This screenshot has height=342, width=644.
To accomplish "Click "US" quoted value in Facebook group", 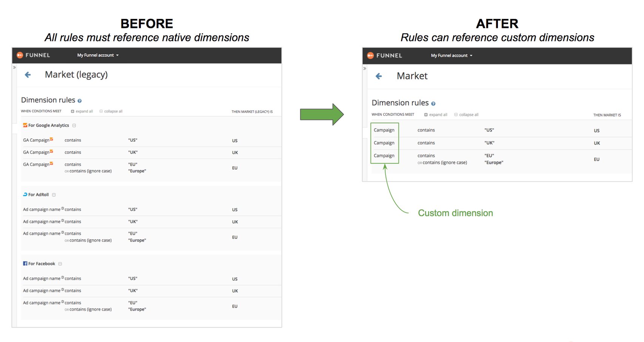I will (x=132, y=279).
